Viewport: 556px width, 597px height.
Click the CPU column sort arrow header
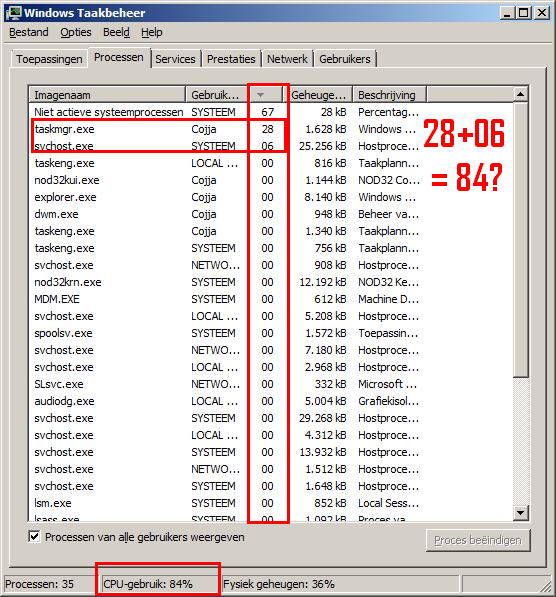265,94
